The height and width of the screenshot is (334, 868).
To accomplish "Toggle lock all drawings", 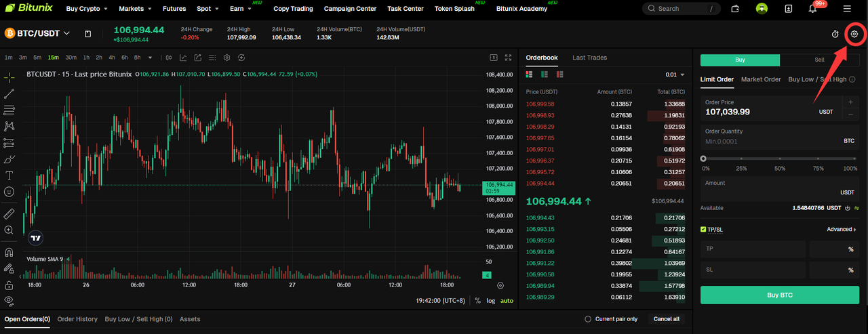I will pyautogui.click(x=9, y=285).
